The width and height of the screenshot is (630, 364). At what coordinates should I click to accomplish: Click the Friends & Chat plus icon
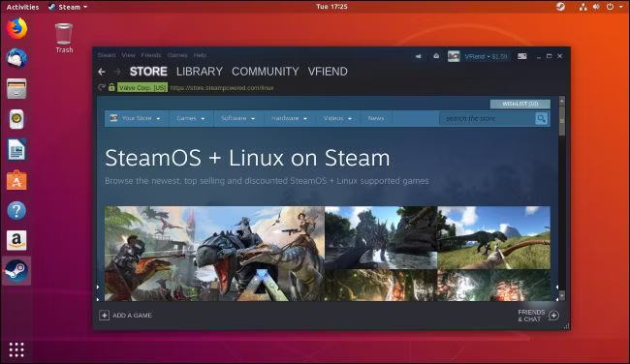coord(553,316)
